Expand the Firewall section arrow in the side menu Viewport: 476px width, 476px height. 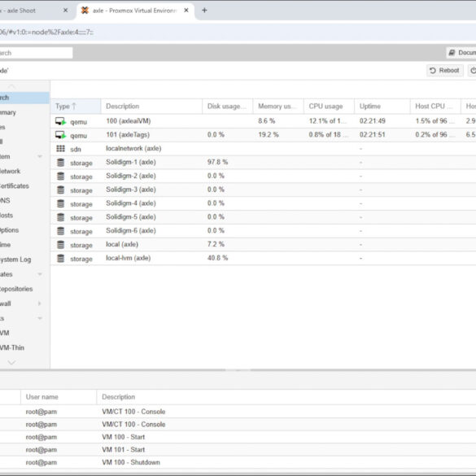click(40, 304)
